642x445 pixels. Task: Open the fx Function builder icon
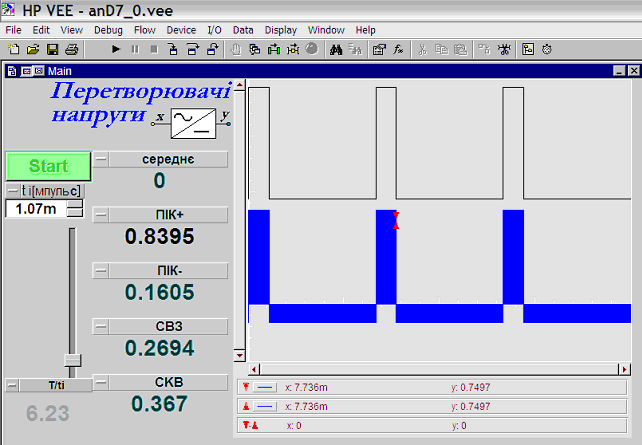click(398, 50)
